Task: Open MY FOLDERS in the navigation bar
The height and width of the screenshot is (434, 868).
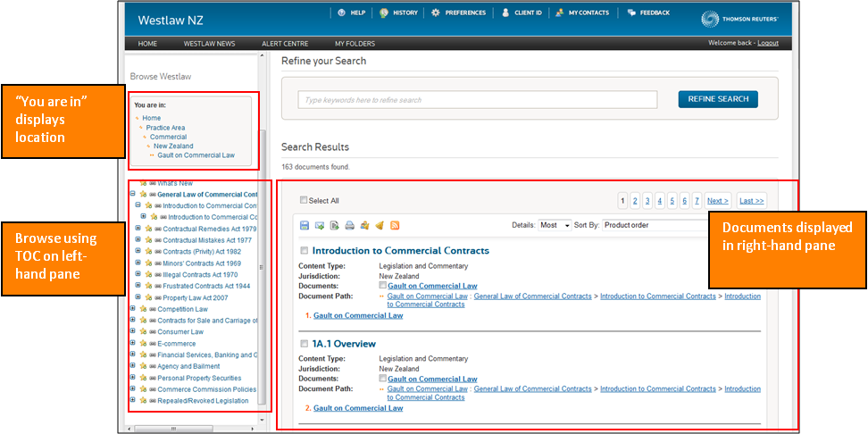Action: [x=355, y=44]
